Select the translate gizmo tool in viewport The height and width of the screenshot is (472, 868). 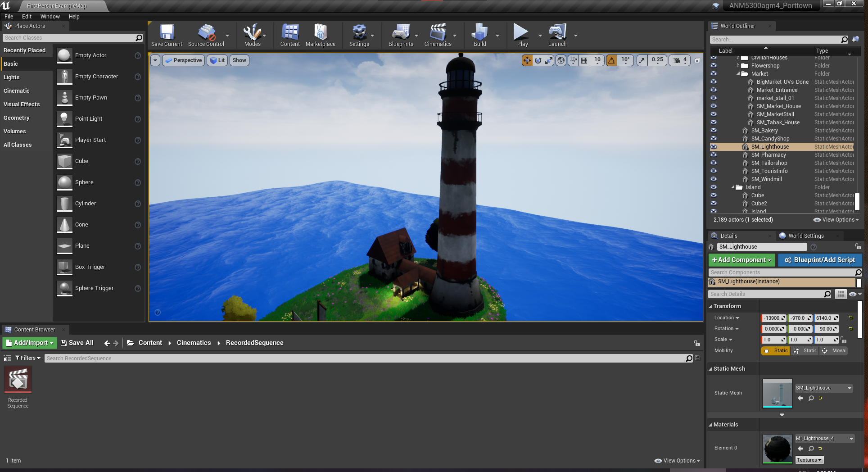click(527, 60)
